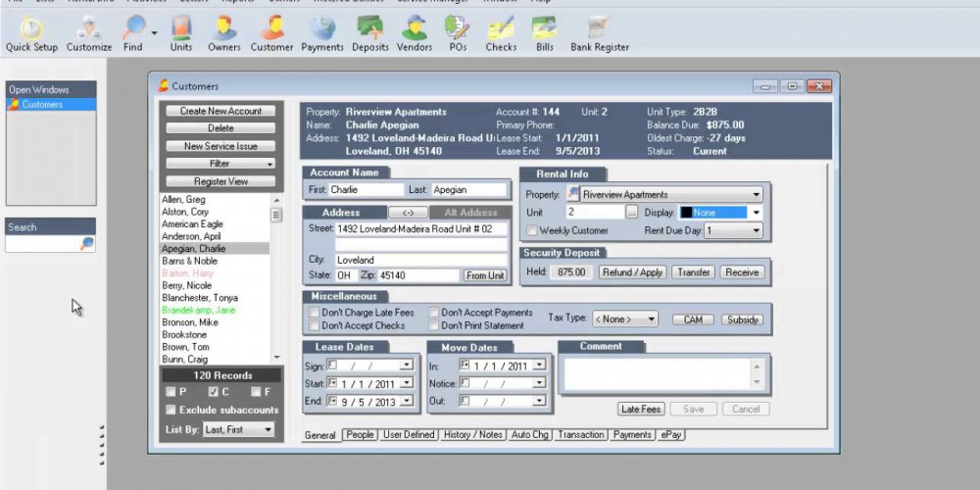Viewport: 980px width, 490px height.
Task: Enable Don't Accept Checks
Action: pyautogui.click(x=314, y=325)
